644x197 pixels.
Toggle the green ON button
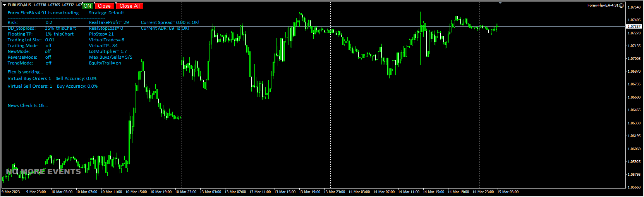[x=88, y=6]
